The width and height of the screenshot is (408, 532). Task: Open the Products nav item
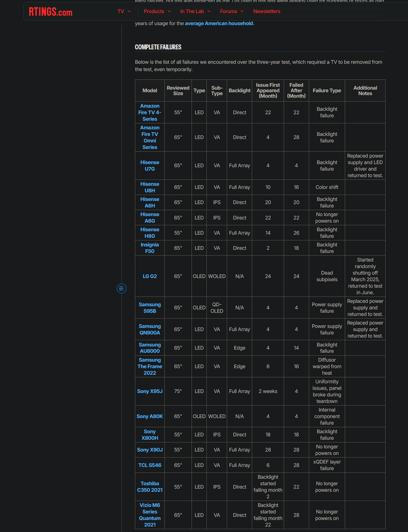(154, 11)
